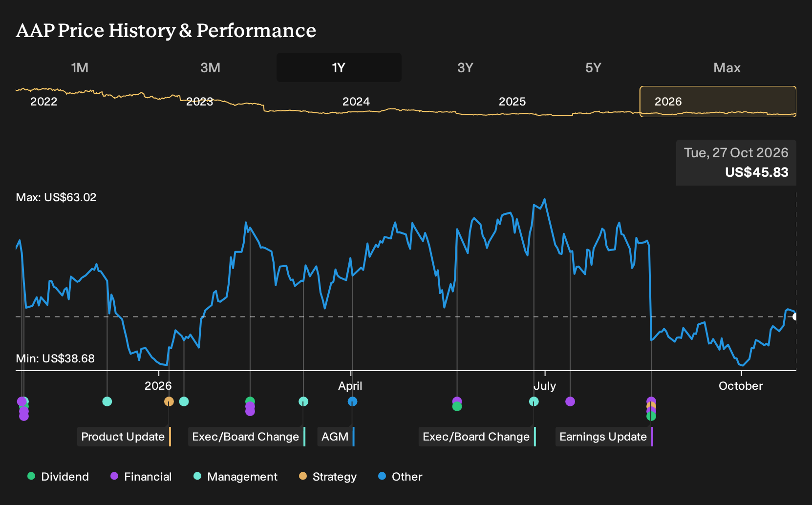The height and width of the screenshot is (505, 812).
Task: Toggle the Other legend filter
Action: coord(400,477)
